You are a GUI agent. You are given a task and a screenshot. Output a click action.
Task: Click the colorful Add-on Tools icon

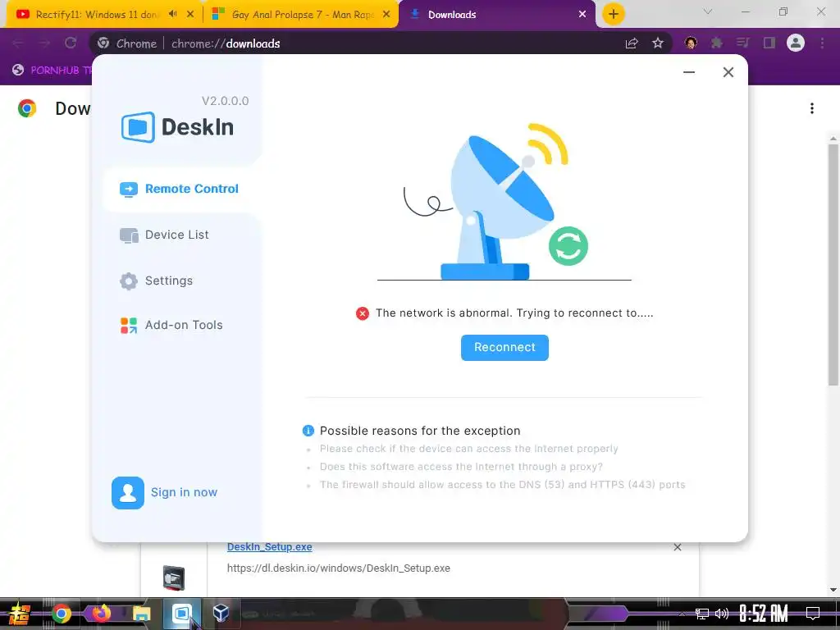pyautogui.click(x=129, y=325)
